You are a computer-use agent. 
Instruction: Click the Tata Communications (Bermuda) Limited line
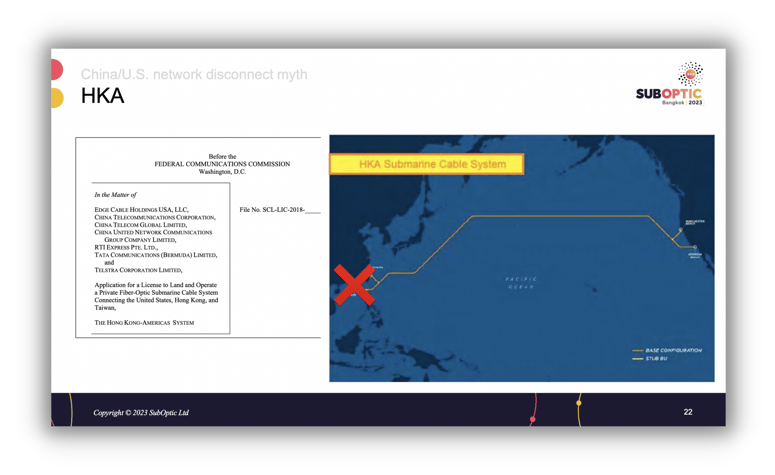point(155,255)
